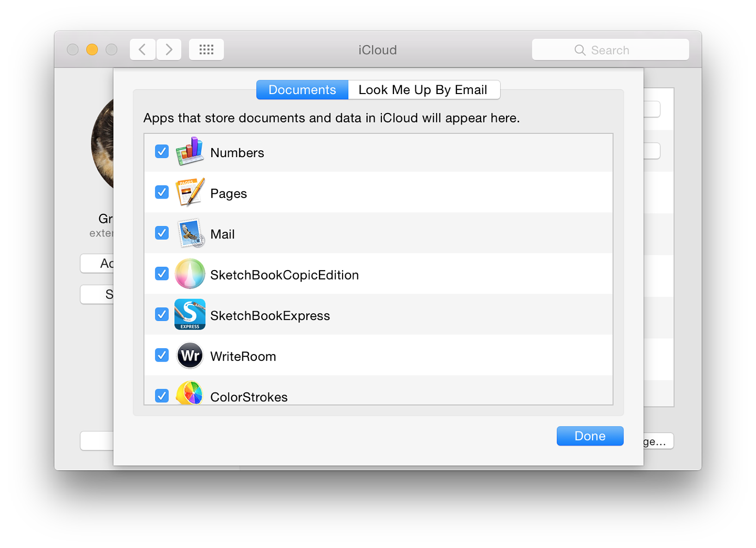Select the Numbers row label

coord(237,153)
